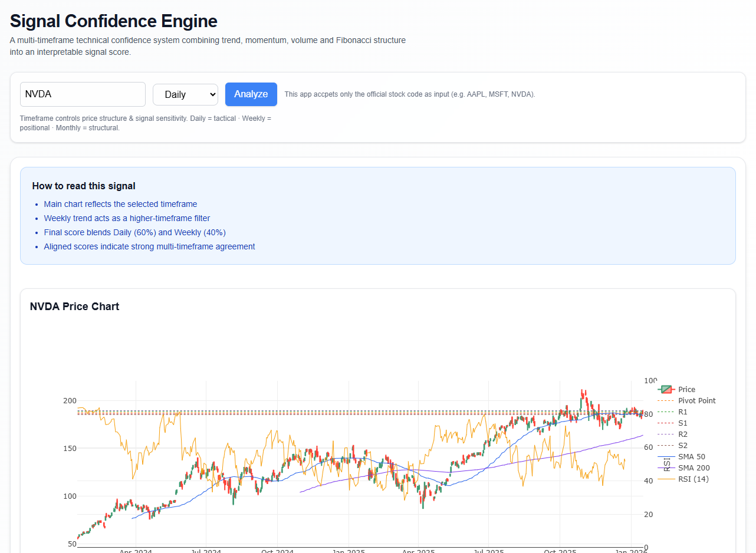This screenshot has height=553, width=756.
Task: Click the orange RSI (14) line legend icon
Action: (665, 479)
